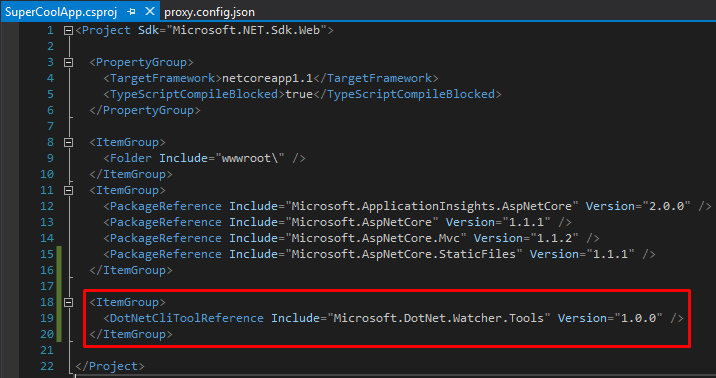Click the closing </PropertyGroup> tag on line 6
Image resolution: width=716 pixels, height=378 pixels.
[x=145, y=110]
